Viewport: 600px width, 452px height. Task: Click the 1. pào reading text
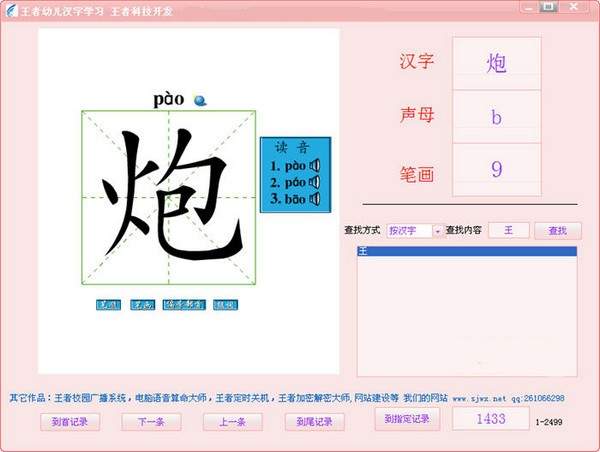(x=288, y=166)
